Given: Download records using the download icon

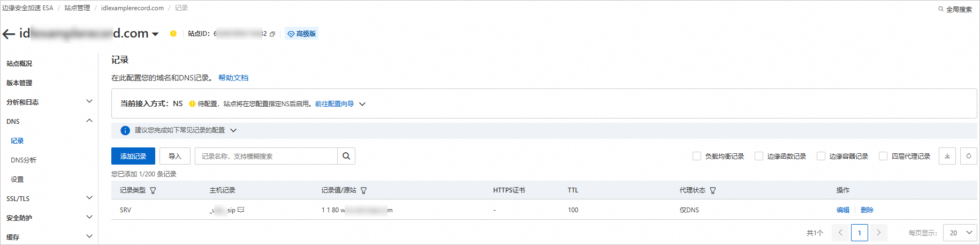Looking at the screenshot, I should point(947,156).
